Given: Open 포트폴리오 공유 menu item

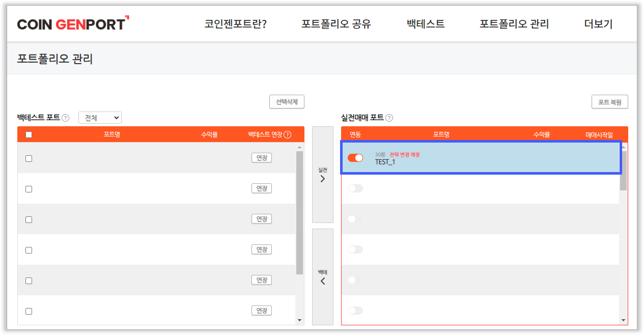Looking at the screenshot, I should [x=336, y=24].
